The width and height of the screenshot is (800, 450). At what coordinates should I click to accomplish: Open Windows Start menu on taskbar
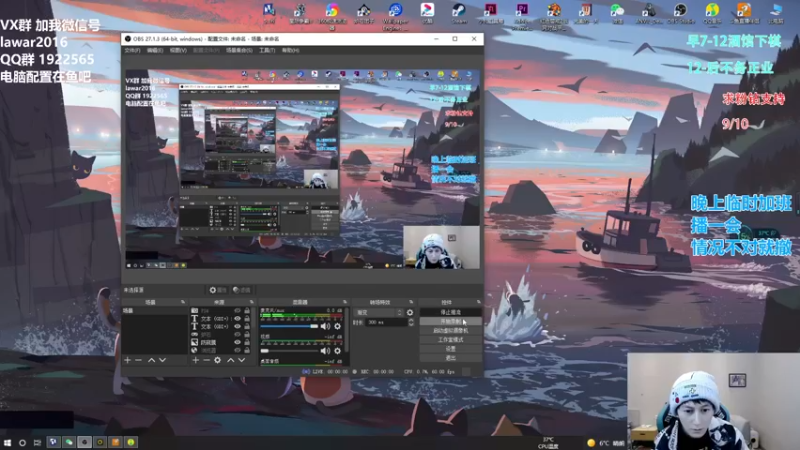(x=7, y=442)
